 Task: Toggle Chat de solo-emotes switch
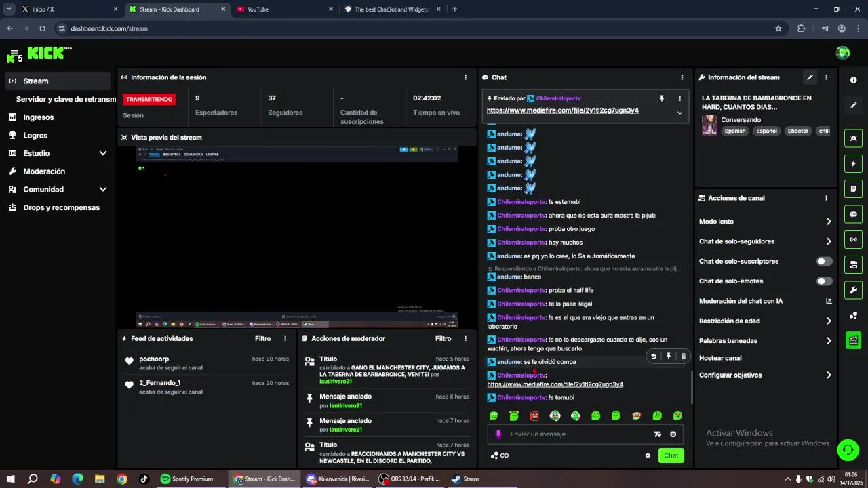coord(824,281)
